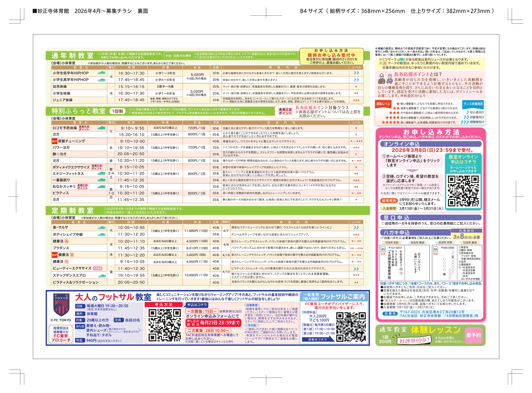Click the FC Tokyo crest logo
The height and width of the screenshot is (393, 532).
[x=61, y=305]
